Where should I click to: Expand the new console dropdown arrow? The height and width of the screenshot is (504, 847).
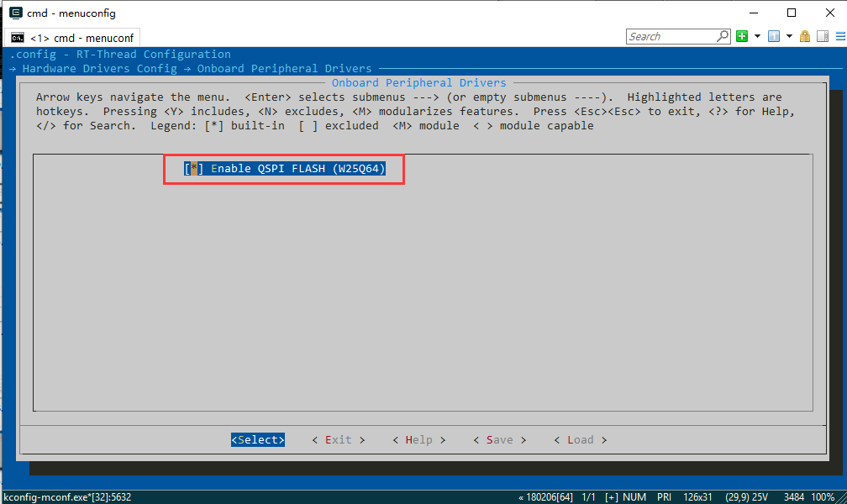(x=757, y=36)
